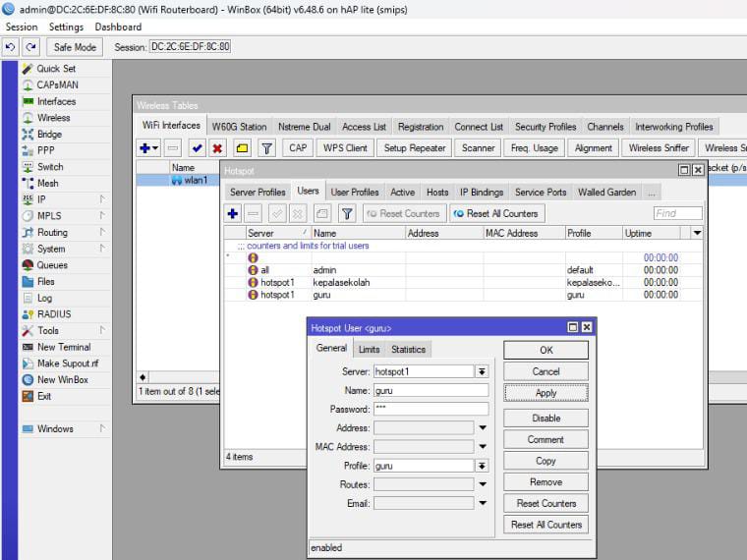This screenshot has height=560, width=747.
Task: Click Remove button
Action: (x=546, y=482)
